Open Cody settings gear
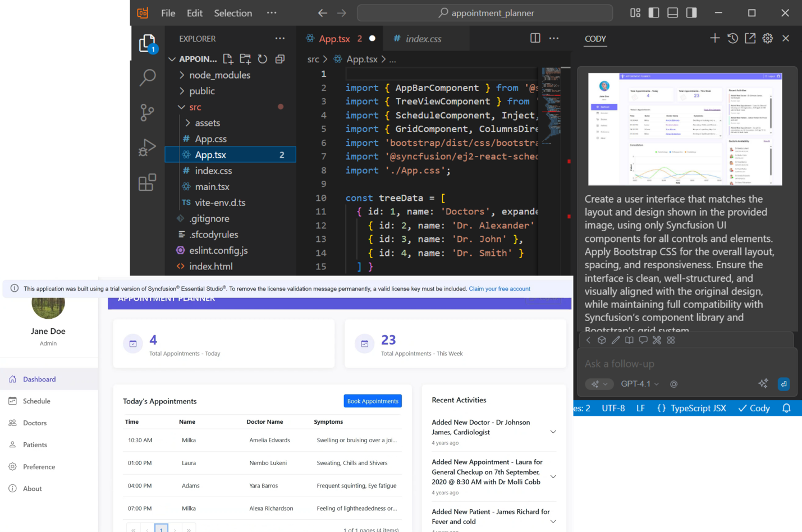Screen dimensions: 802x532 767,38
